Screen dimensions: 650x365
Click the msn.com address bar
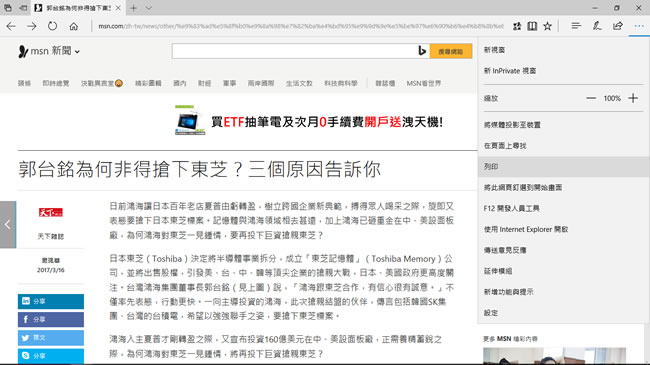point(301,26)
